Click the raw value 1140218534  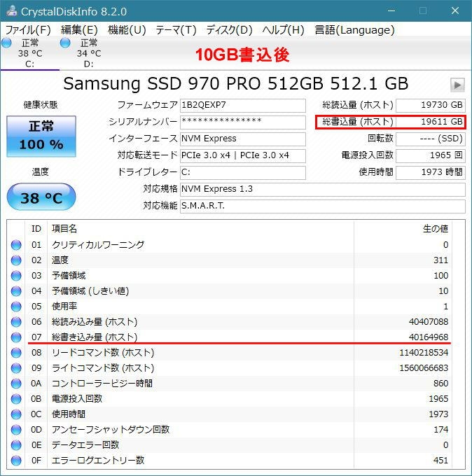pos(424,353)
